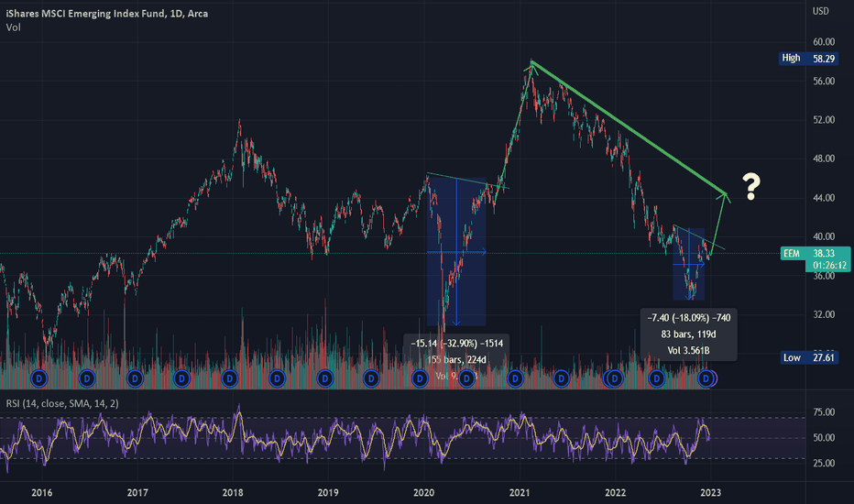Click the mid-2019 dividend D marker
The height and width of the screenshot is (504, 854).
pos(371,378)
